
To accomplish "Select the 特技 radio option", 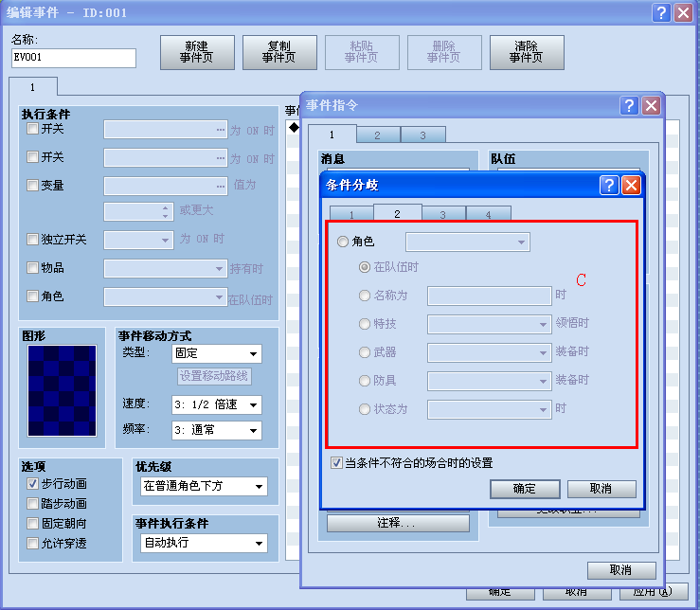I will pos(365,324).
